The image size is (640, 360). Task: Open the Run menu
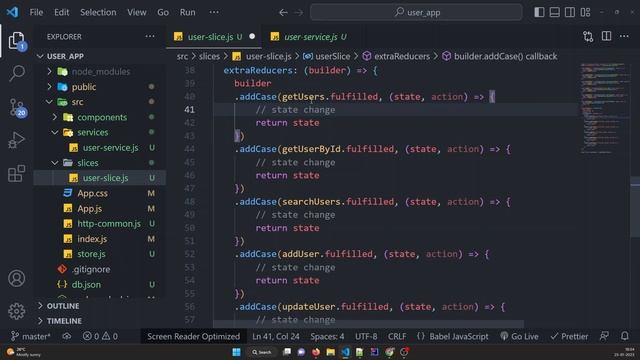click(x=187, y=12)
